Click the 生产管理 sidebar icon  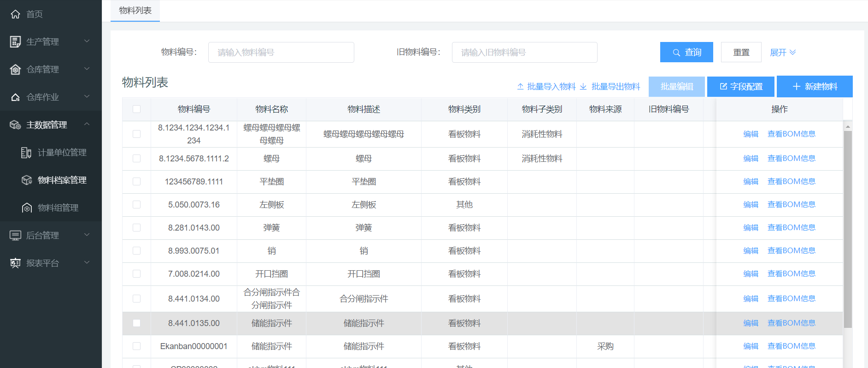point(15,42)
